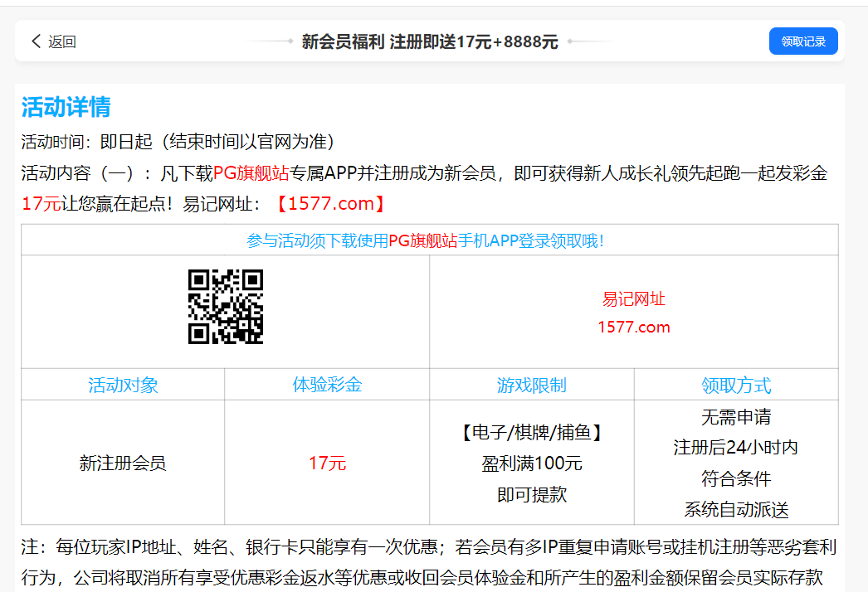The width and height of the screenshot is (868, 592).
Task: Click the 活动对象 column header
Action: coord(123,385)
